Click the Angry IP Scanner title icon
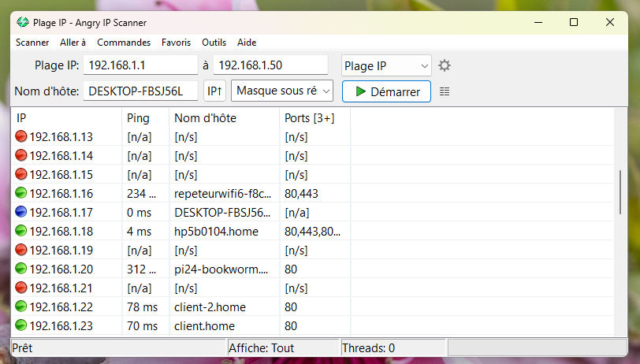 (23, 22)
